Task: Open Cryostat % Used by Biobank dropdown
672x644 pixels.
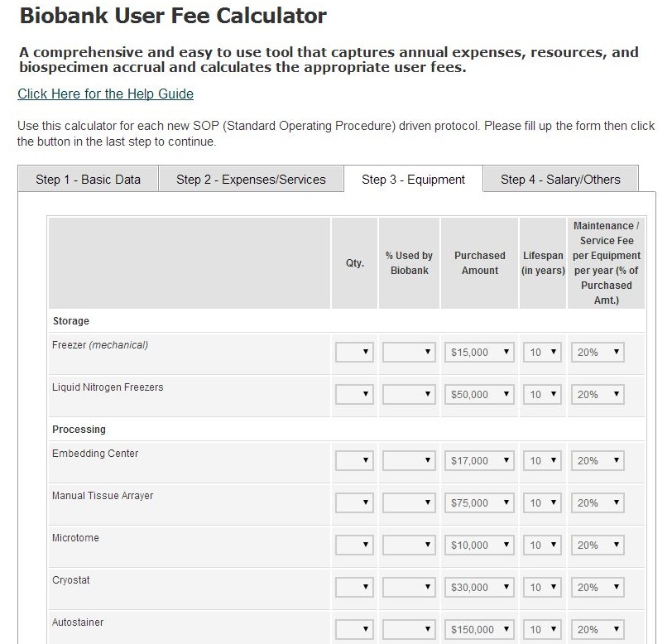Action: click(409, 588)
